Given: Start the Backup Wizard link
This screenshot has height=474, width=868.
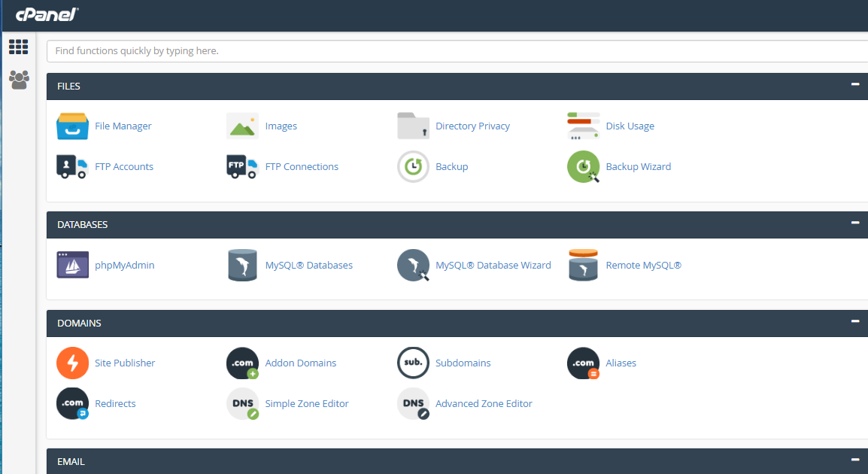Looking at the screenshot, I should point(639,167).
